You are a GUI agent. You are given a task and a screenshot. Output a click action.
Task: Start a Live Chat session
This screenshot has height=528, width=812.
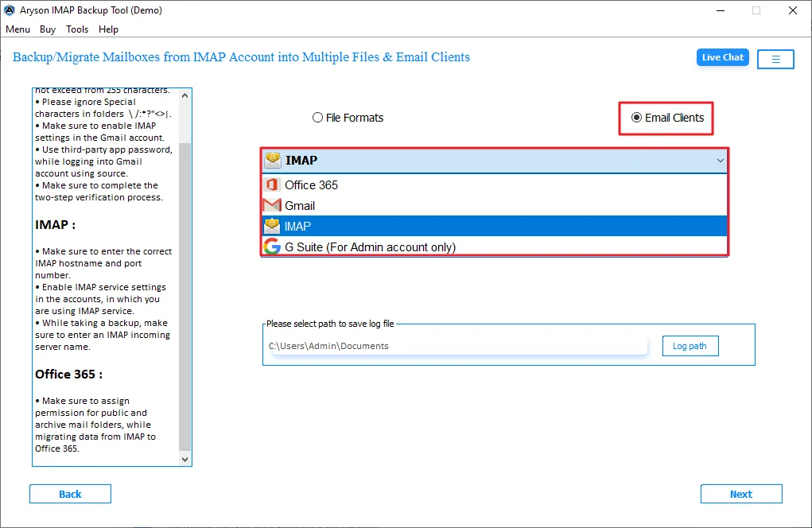tap(722, 57)
